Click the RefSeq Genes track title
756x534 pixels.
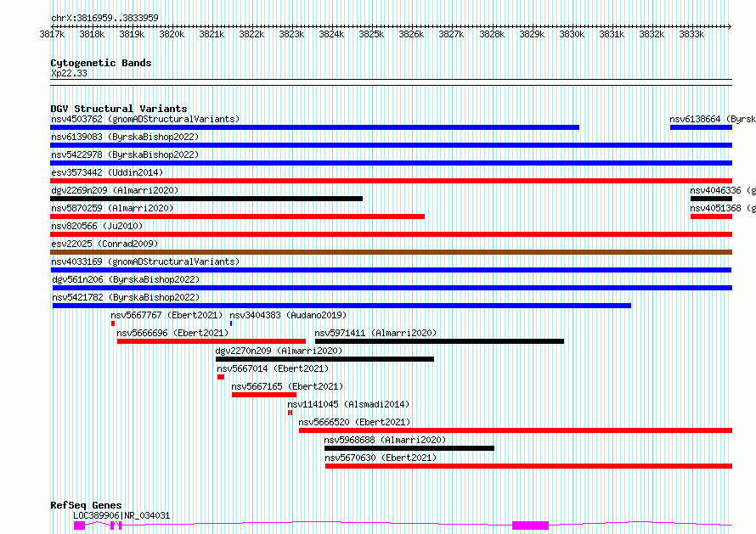click(x=86, y=506)
